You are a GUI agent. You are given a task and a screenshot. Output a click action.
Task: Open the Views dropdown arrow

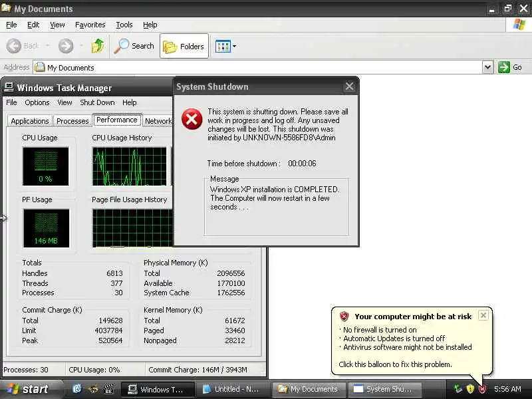[234, 46]
